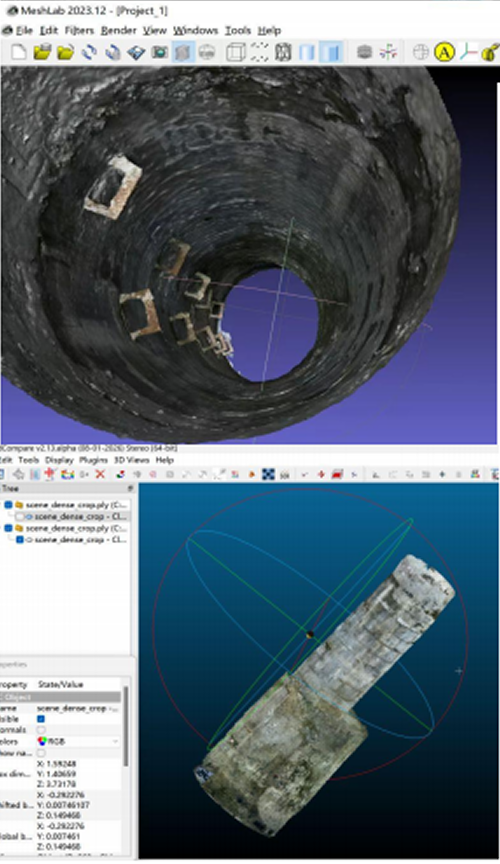The height and width of the screenshot is (864, 500).
Task: Toggle the trackball circle icon in MeshLab
Action: click(421, 52)
